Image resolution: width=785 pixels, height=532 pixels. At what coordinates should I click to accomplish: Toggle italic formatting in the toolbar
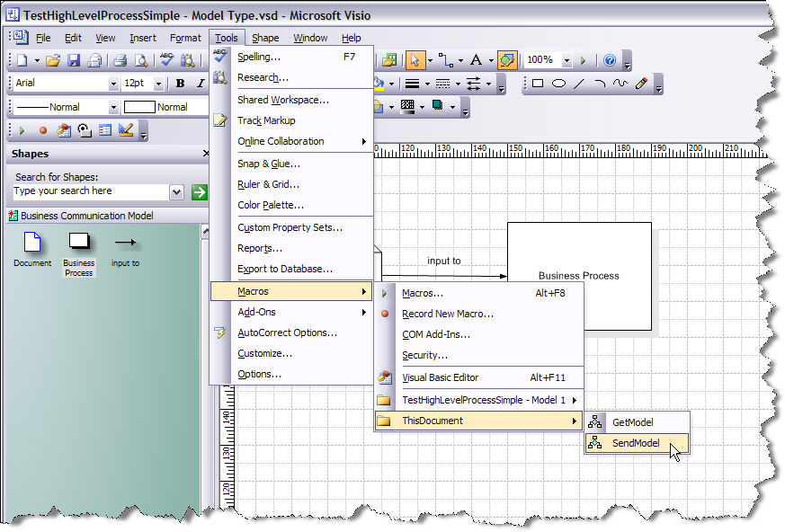200,82
